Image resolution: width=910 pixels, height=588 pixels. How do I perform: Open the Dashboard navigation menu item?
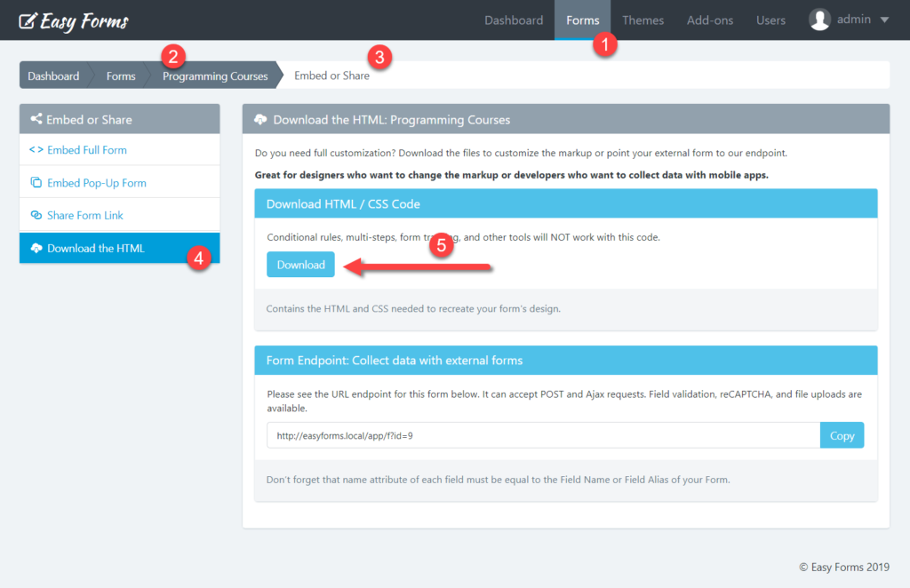tap(513, 20)
